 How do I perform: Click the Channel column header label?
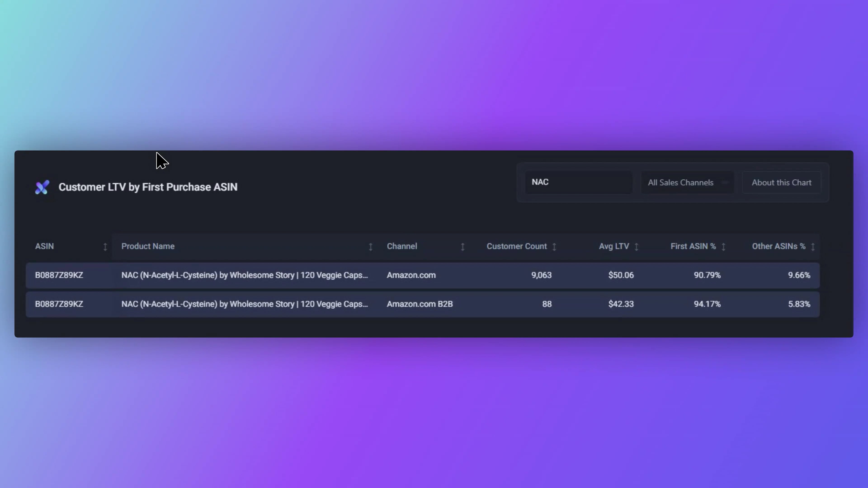click(x=402, y=246)
